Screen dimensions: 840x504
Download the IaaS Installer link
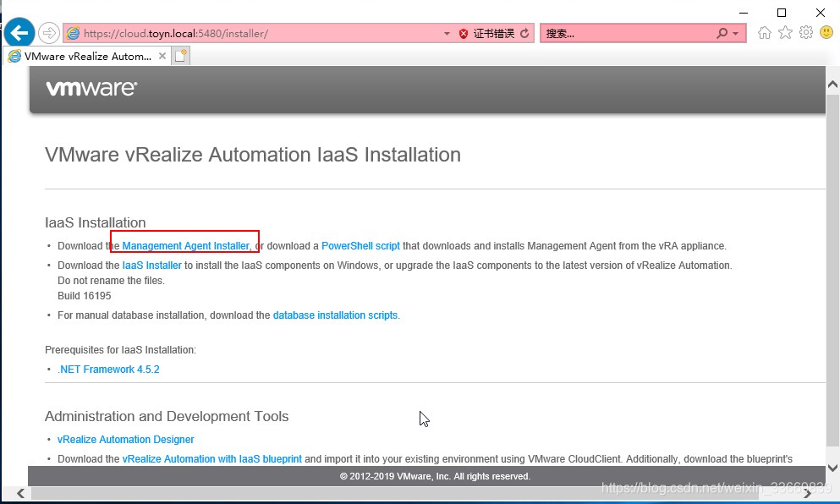point(152,266)
